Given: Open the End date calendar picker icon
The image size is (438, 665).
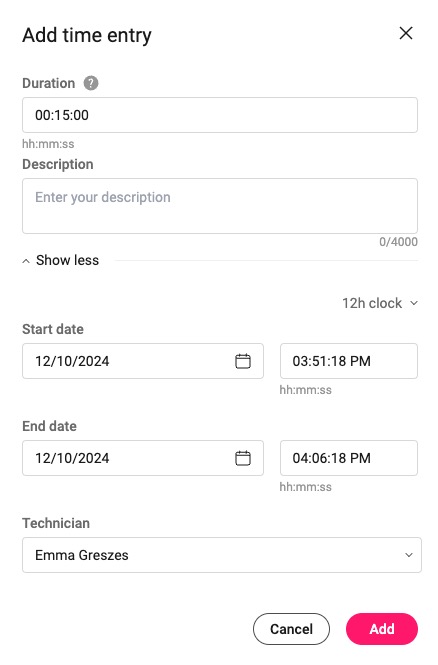Looking at the screenshot, I should coord(243,458).
